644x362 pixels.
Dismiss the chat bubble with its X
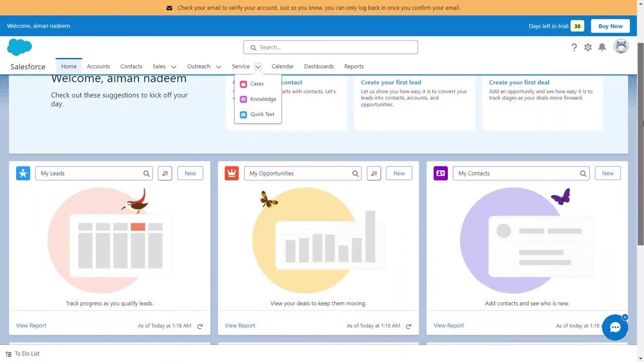[625, 317]
